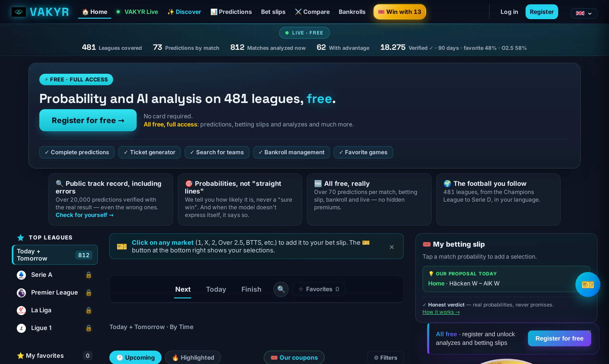The height and width of the screenshot is (364, 609).
Task: Click the lock icon beside Premier League
Action: click(89, 293)
